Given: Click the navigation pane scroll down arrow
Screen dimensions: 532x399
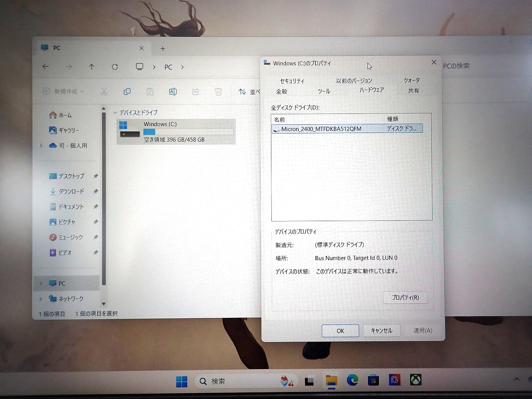Looking at the screenshot, I should coord(103,304).
